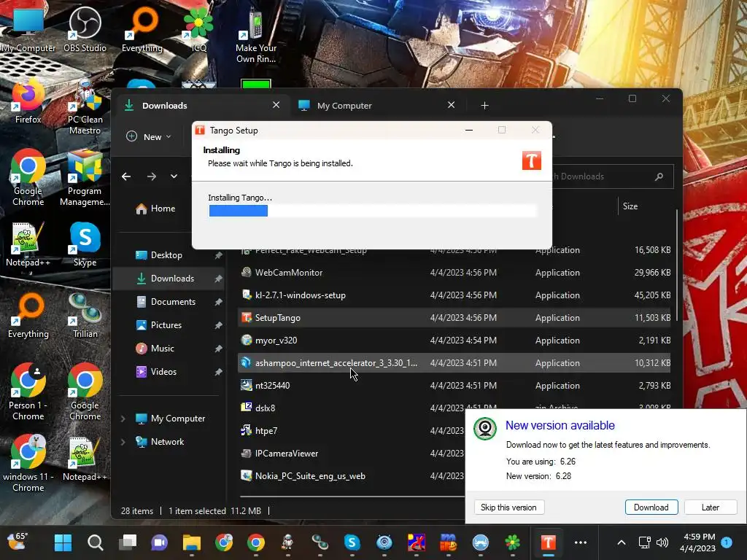Open Person 1 - Chrome shortcut

pyautogui.click(x=28, y=392)
